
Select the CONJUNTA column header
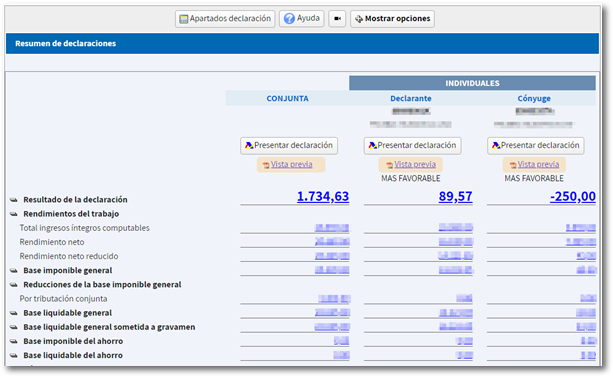287,99
